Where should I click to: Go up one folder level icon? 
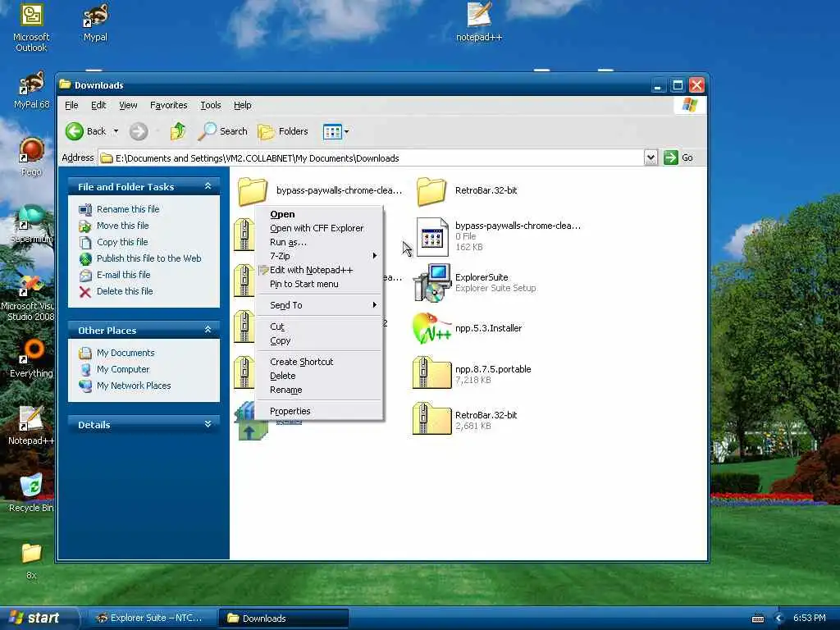[178, 131]
